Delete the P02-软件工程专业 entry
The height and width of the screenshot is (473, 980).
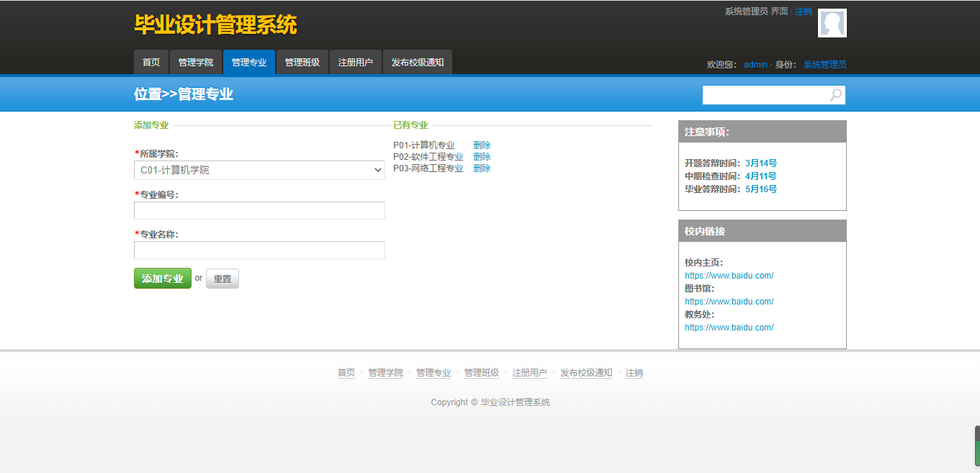482,157
